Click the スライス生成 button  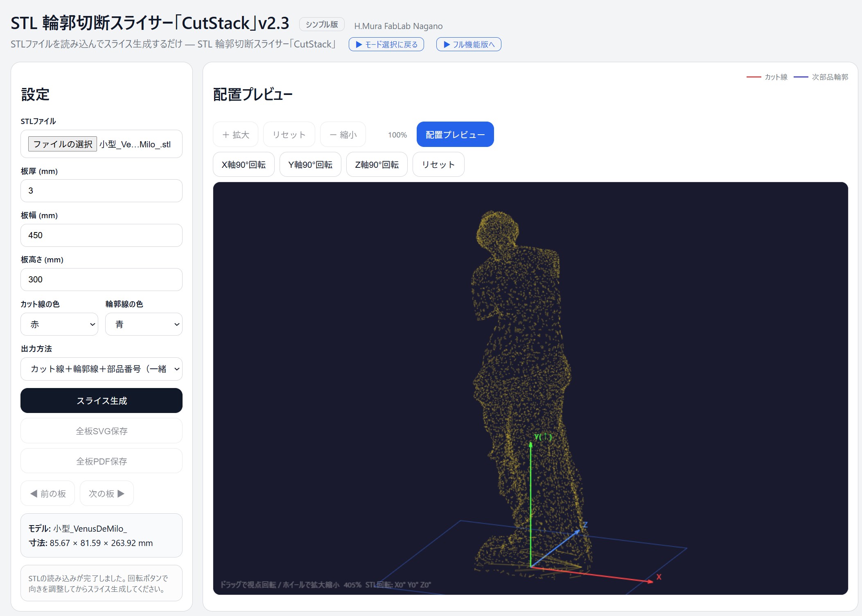point(102,401)
